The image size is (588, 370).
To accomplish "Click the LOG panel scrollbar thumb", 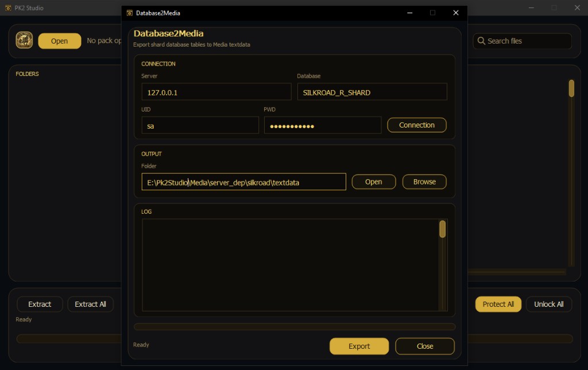I will [443, 229].
